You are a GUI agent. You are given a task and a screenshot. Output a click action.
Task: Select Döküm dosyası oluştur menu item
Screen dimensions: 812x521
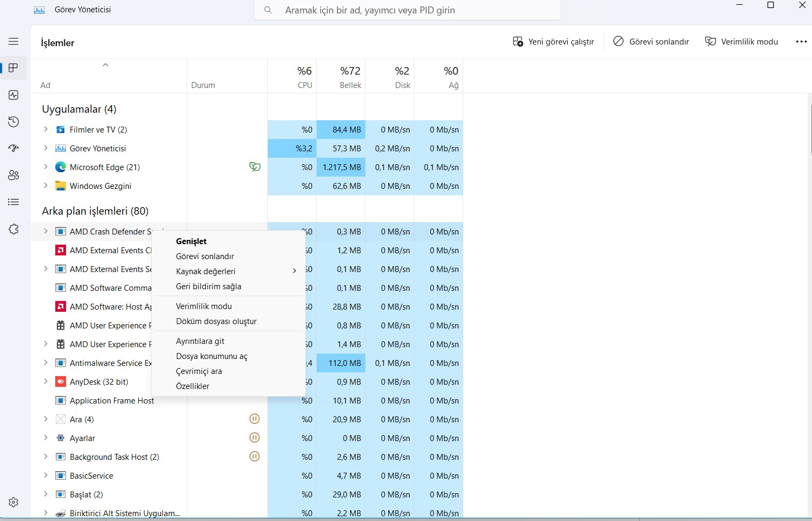coord(229,321)
